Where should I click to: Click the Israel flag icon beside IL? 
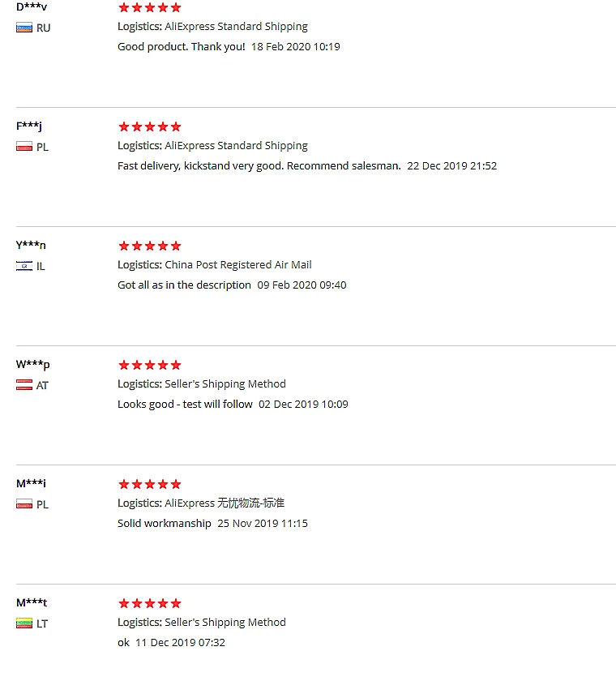[24, 266]
